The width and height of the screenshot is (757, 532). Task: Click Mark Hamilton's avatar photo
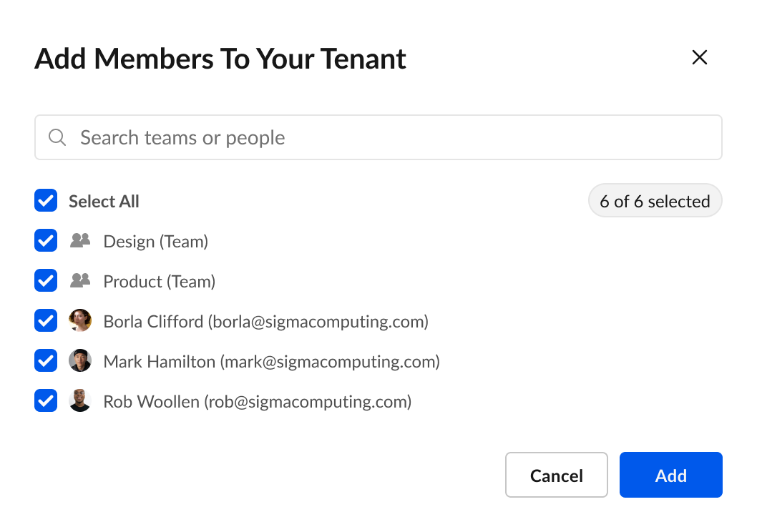(x=80, y=361)
